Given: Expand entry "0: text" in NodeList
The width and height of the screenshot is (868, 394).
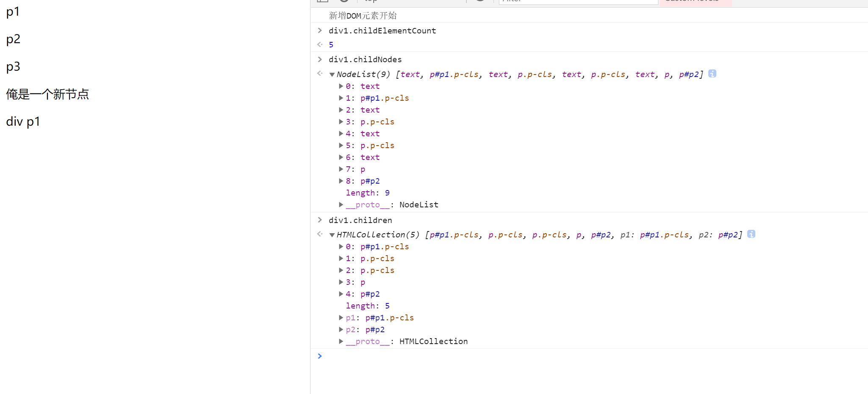Looking at the screenshot, I should (x=341, y=86).
